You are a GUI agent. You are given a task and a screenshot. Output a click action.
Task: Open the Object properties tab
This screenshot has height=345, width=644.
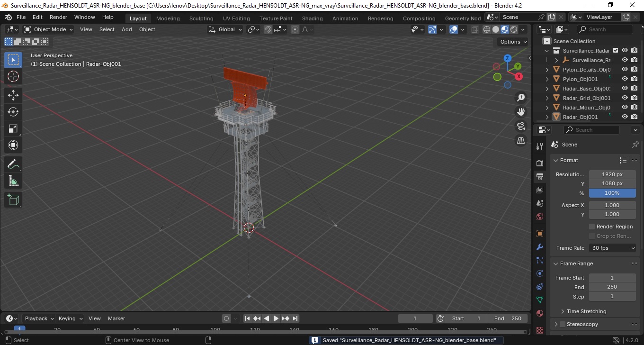point(539,234)
